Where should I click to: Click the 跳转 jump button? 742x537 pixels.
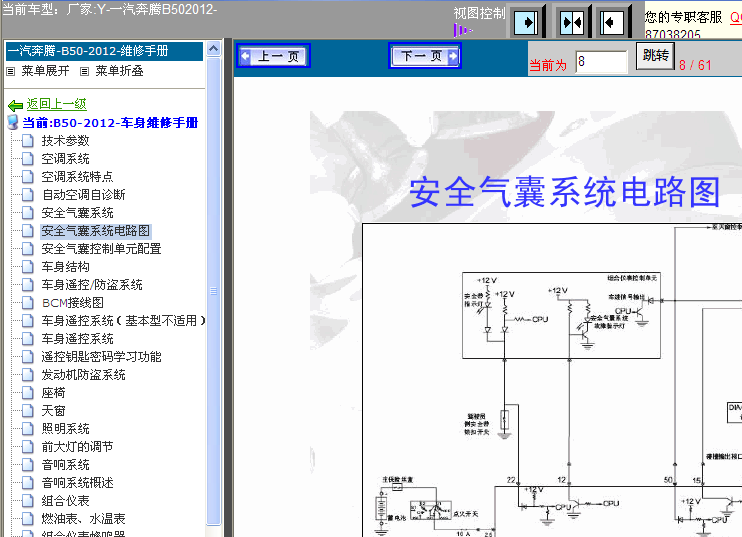click(655, 56)
